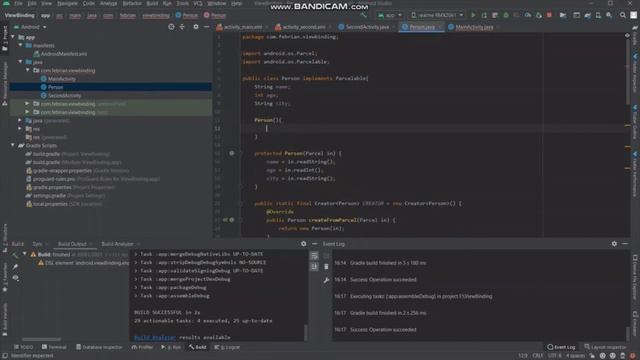Viewport: 640px width, 360px height.
Task: Toggle soft-wrap icon in Build output
Action: 314,256
